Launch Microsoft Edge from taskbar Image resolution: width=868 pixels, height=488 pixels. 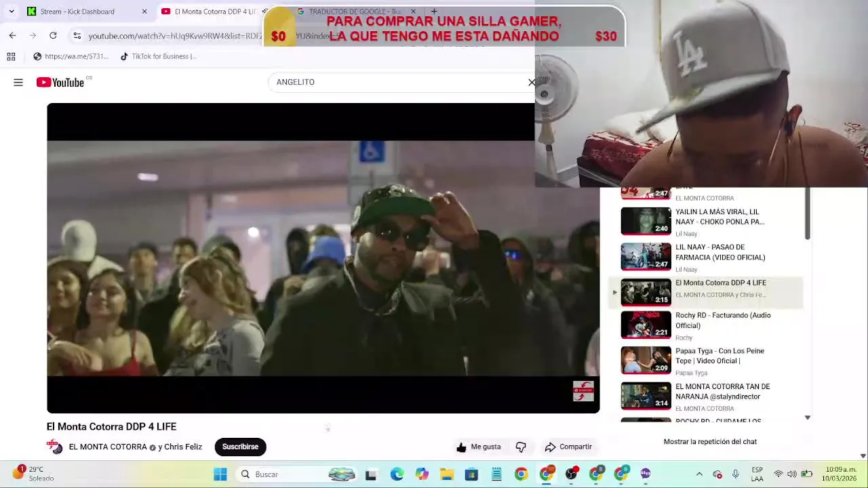(397, 474)
